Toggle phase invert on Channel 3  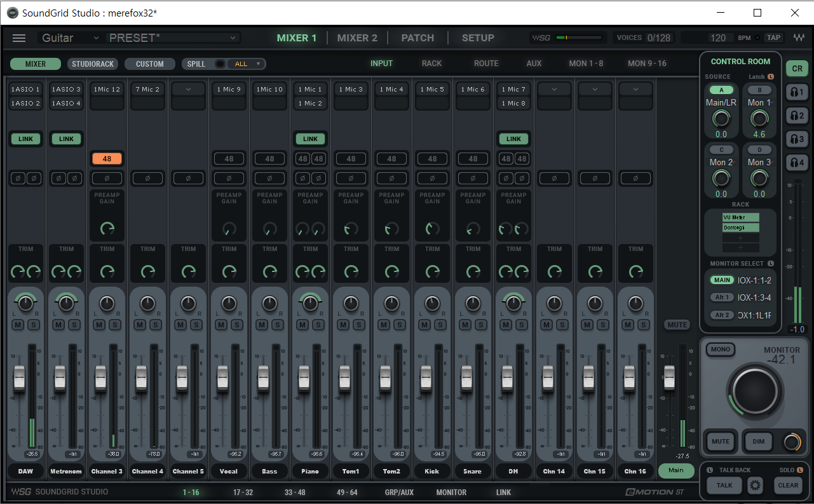[107, 179]
